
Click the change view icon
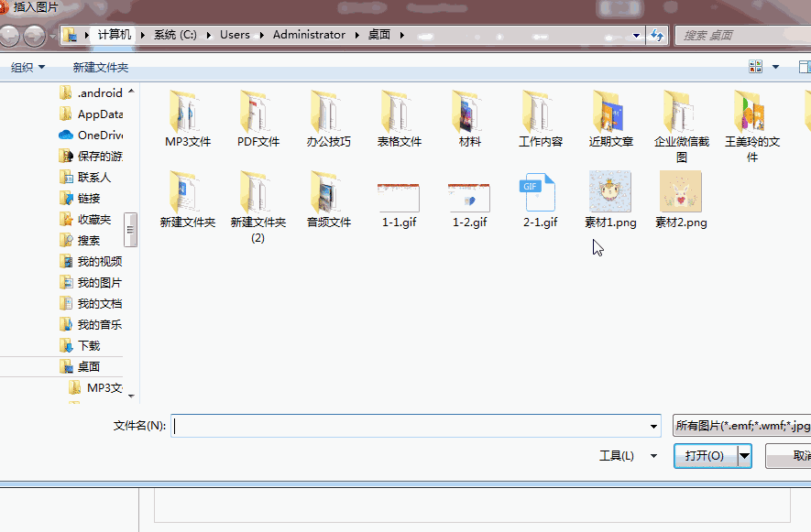coord(756,67)
